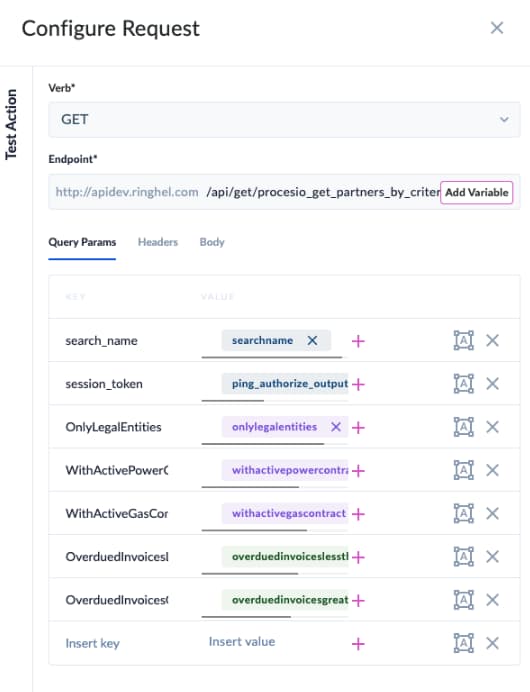Viewport: 530px width, 692px height.
Task: Click plus icon in the Insert value row
Action: (x=358, y=643)
